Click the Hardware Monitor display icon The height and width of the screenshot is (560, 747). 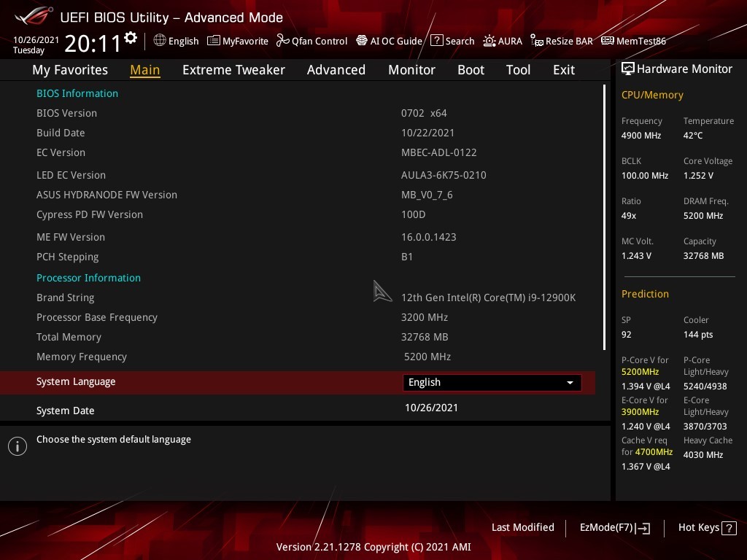click(x=628, y=69)
